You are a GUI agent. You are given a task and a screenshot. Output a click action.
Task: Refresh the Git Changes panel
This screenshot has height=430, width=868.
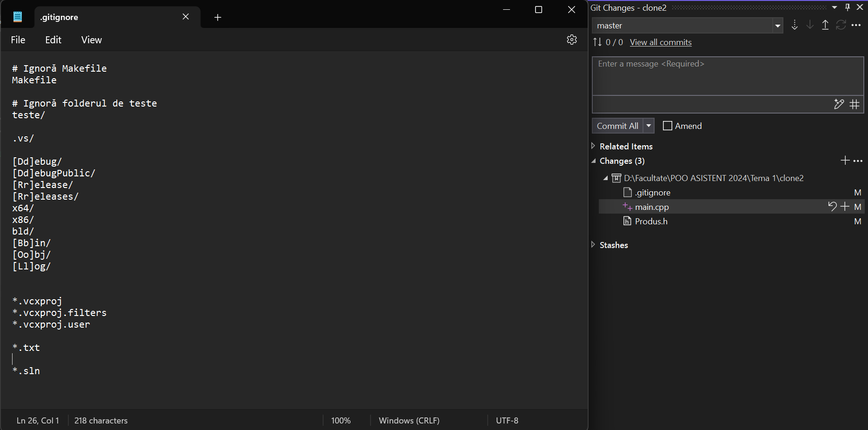tap(841, 25)
